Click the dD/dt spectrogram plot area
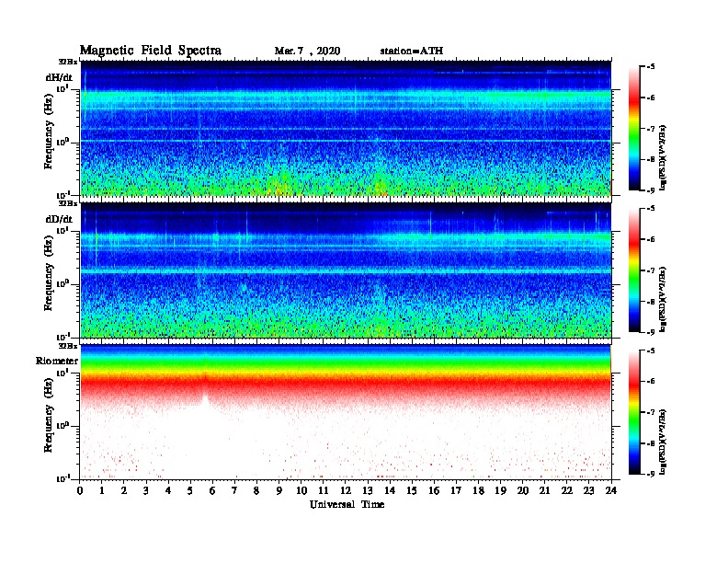Viewport: 728px width, 563px height. pos(346,270)
